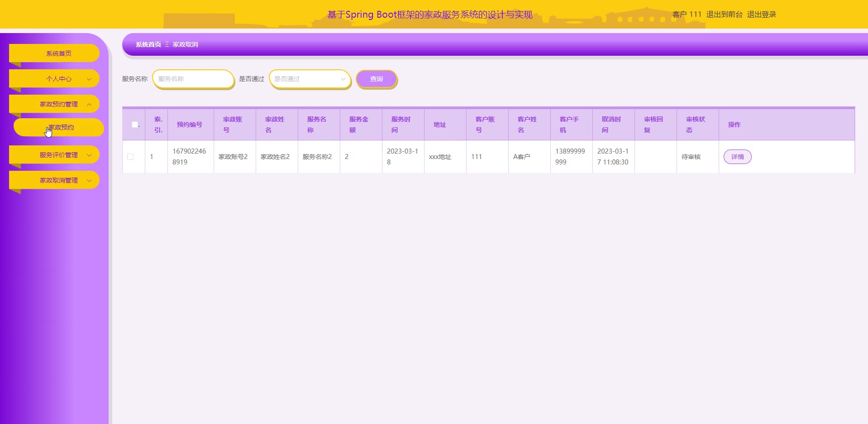Focus the 服务名称 search input

193,79
